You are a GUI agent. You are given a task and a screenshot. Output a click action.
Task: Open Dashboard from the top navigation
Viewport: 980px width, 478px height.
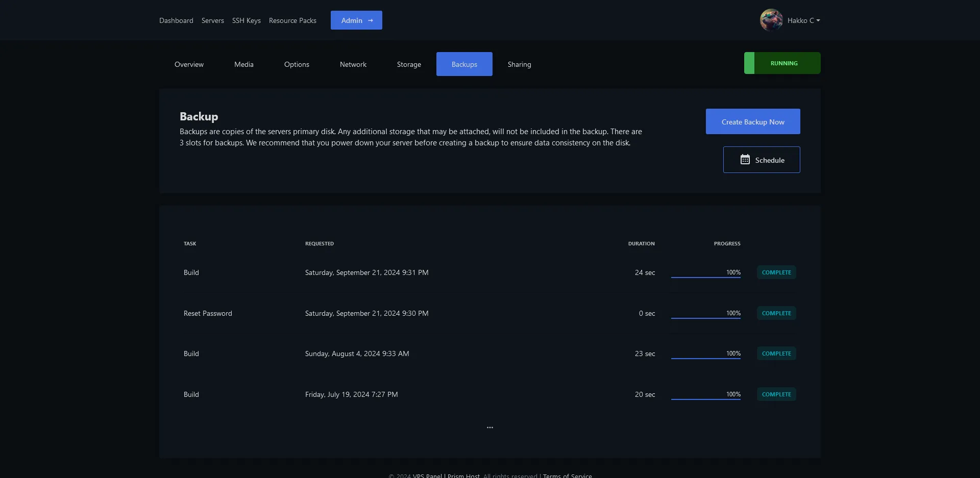(176, 20)
